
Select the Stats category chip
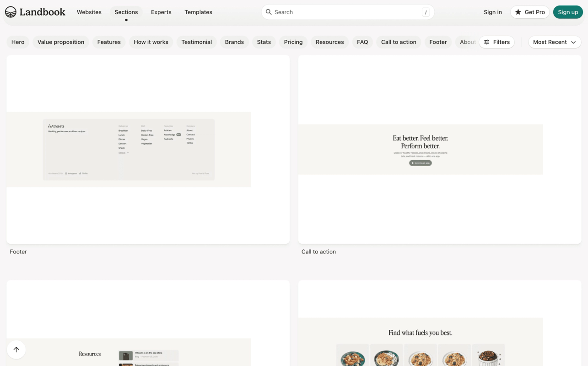(264, 42)
